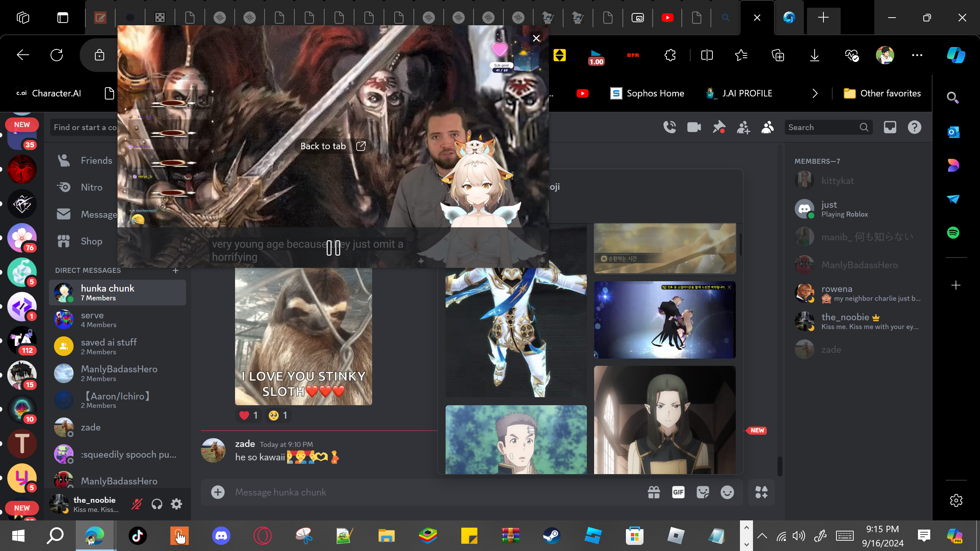Expand the favorites bar overflow chevron
Viewport: 980px width, 551px height.
815,93
